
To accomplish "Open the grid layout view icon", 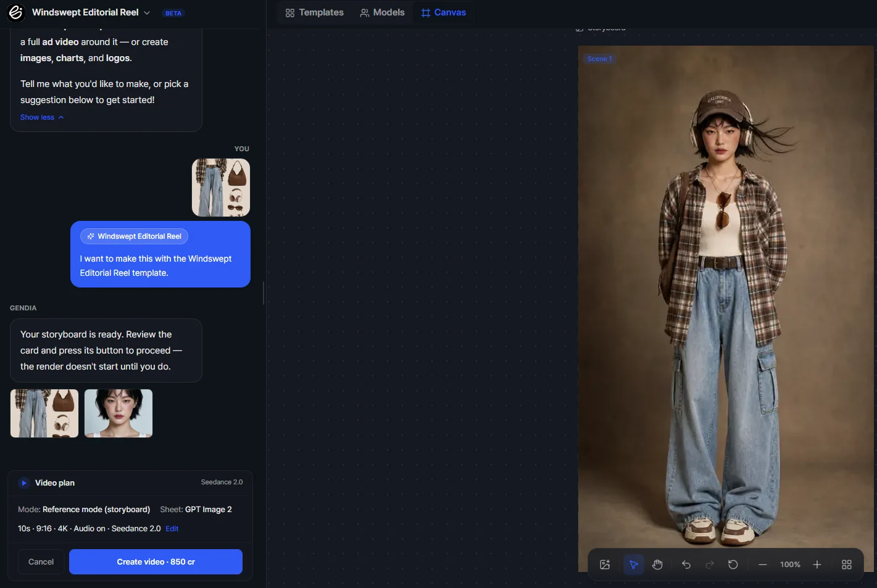I will [847, 565].
